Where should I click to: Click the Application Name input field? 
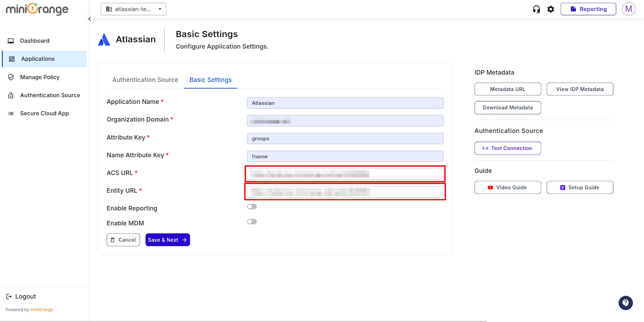pyautogui.click(x=345, y=103)
